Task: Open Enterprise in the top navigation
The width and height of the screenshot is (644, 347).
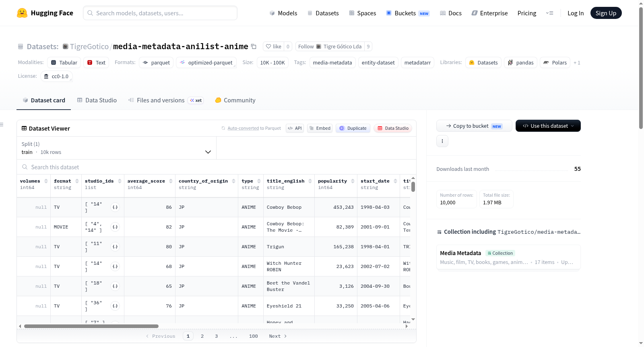Action: (489, 13)
